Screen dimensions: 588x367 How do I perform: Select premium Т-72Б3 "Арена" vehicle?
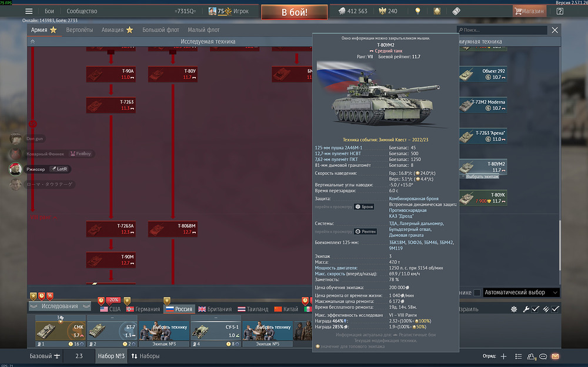(483, 136)
